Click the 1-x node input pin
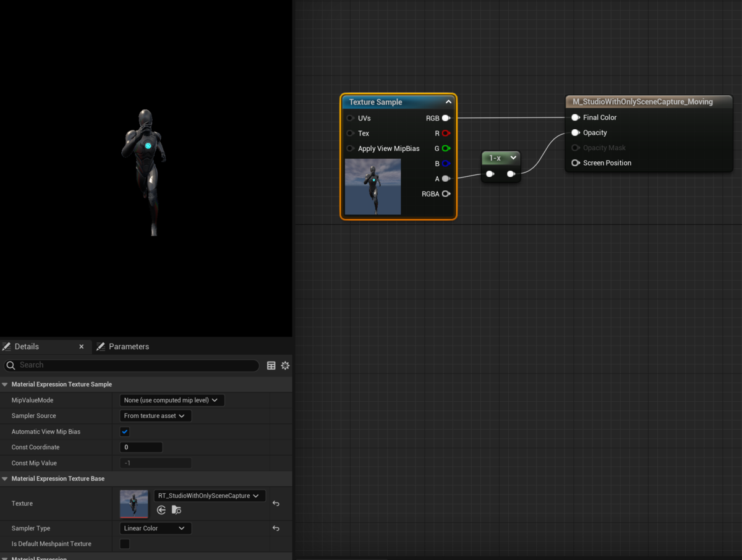This screenshot has width=742, height=560. (490, 174)
